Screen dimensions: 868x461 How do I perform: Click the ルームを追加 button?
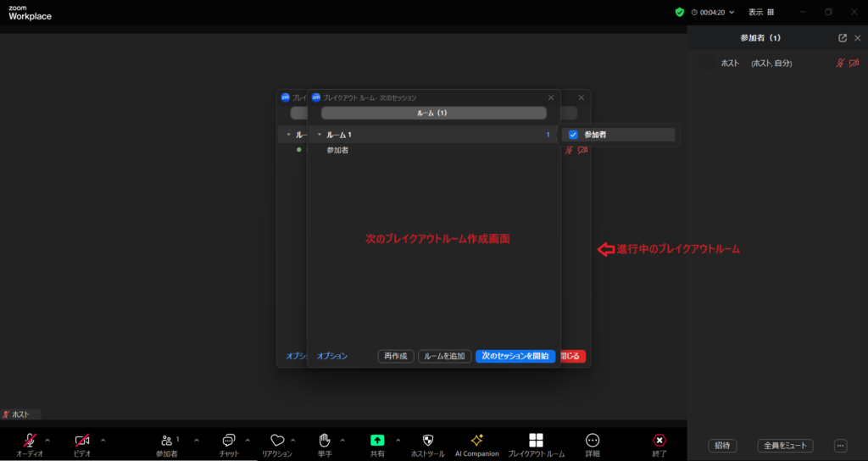coord(444,357)
